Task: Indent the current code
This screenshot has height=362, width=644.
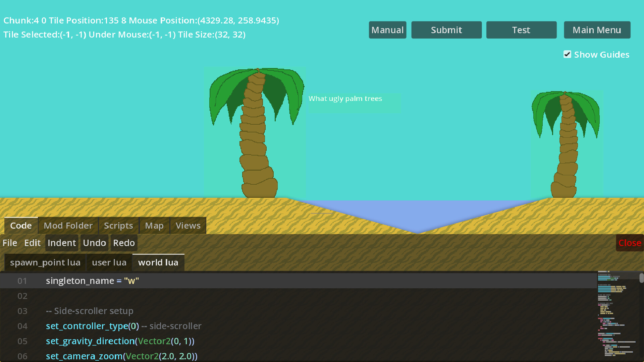Action: (62, 243)
